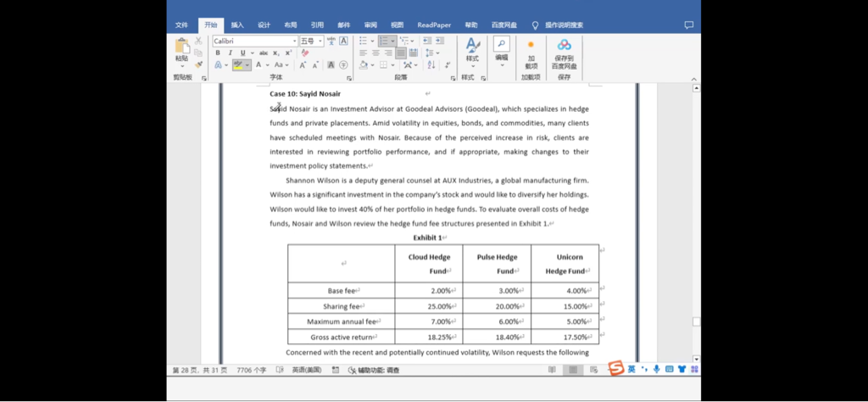Open the Calibri font name dropdown

pos(254,41)
